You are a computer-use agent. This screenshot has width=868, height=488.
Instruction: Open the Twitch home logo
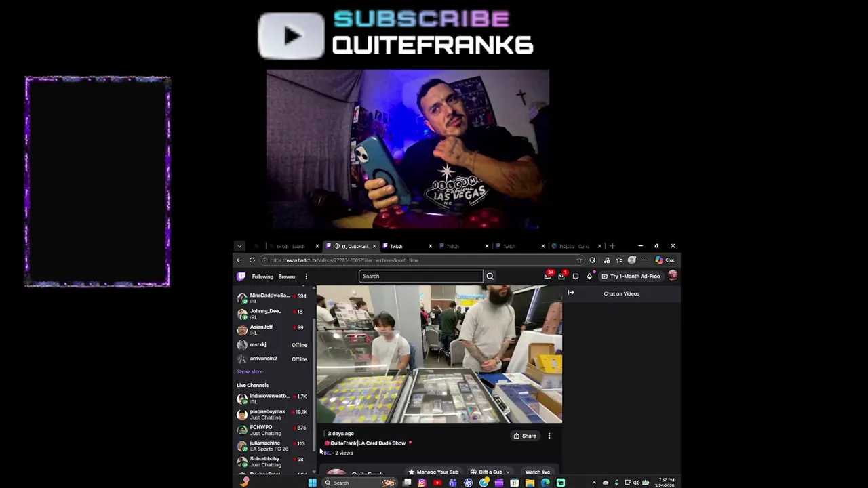pos(241,276)
